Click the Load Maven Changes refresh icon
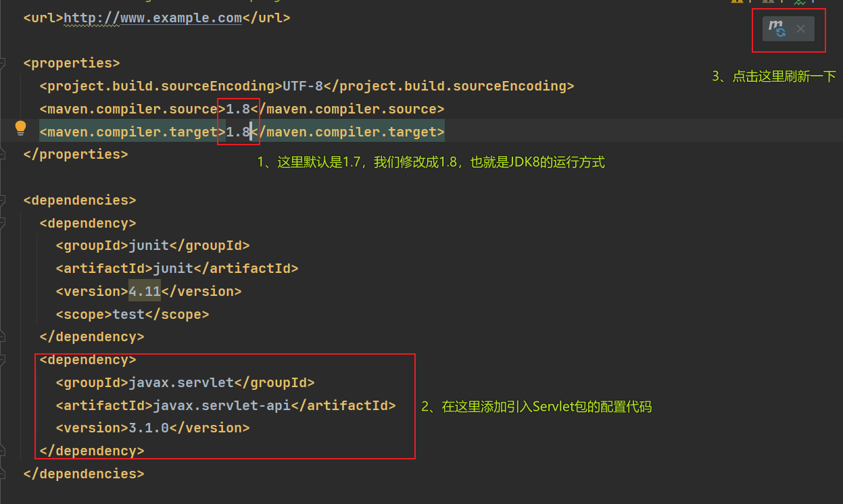Image resolution: width=843 pixels, height=504 pixels. [781, 32]
